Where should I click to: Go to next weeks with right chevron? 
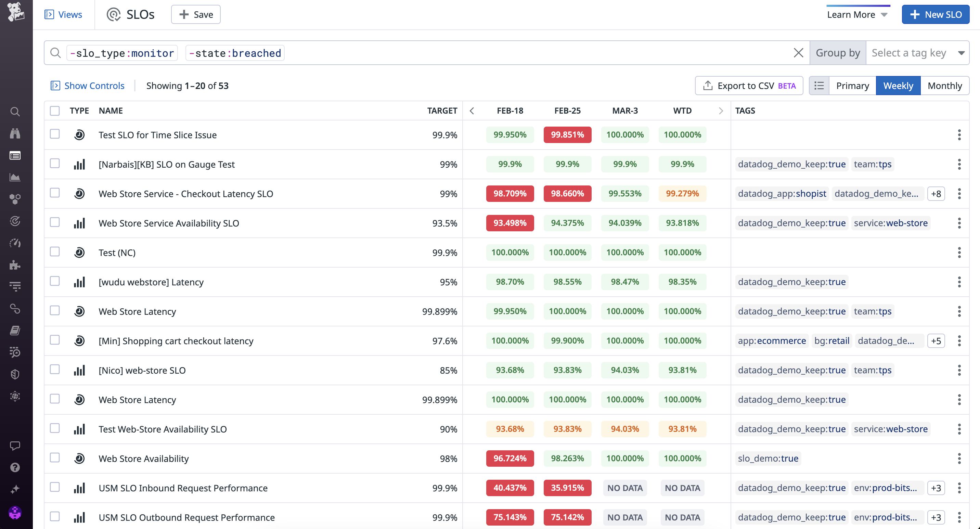(721, 111)
